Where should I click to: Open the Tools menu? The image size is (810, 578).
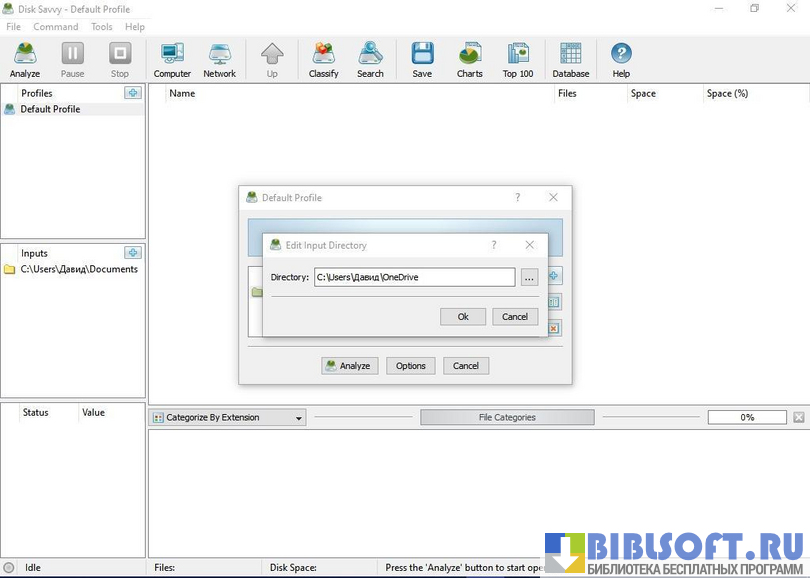(x=101, y=27)
